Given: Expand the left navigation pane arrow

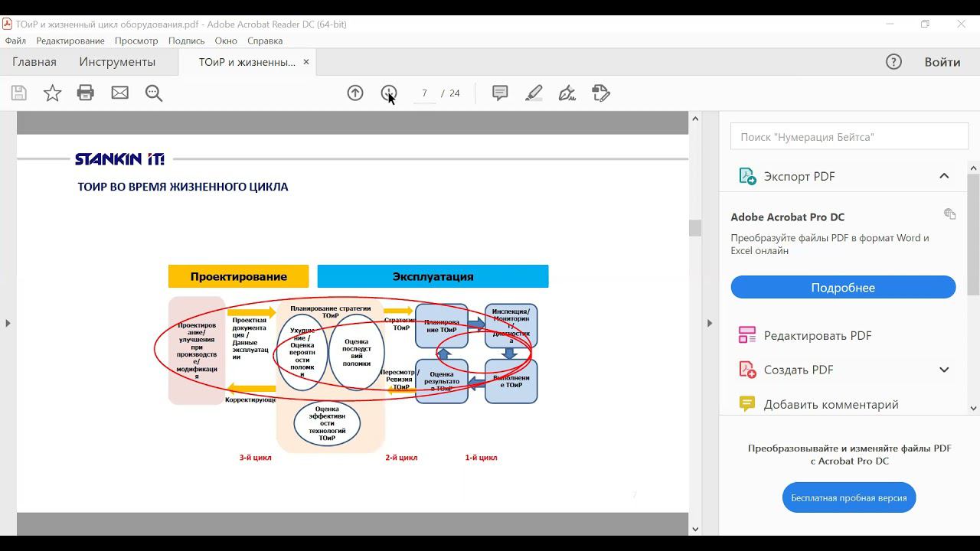Looking at the screenshot, I should [x=8, y=323].
